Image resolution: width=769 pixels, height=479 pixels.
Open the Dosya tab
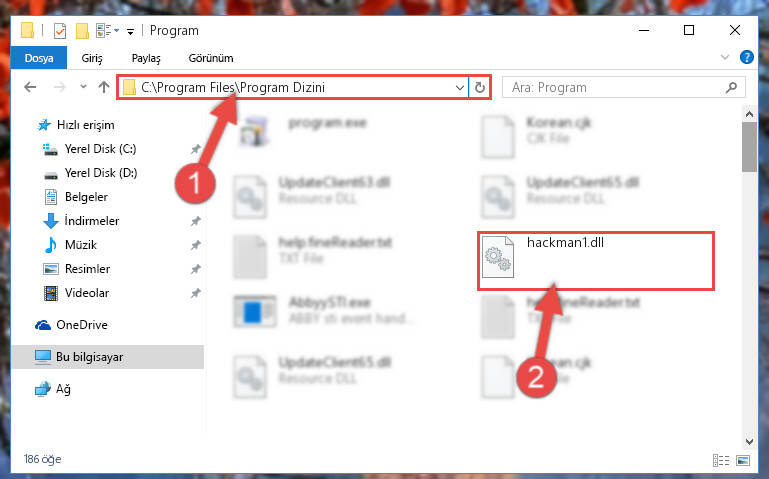39,58
